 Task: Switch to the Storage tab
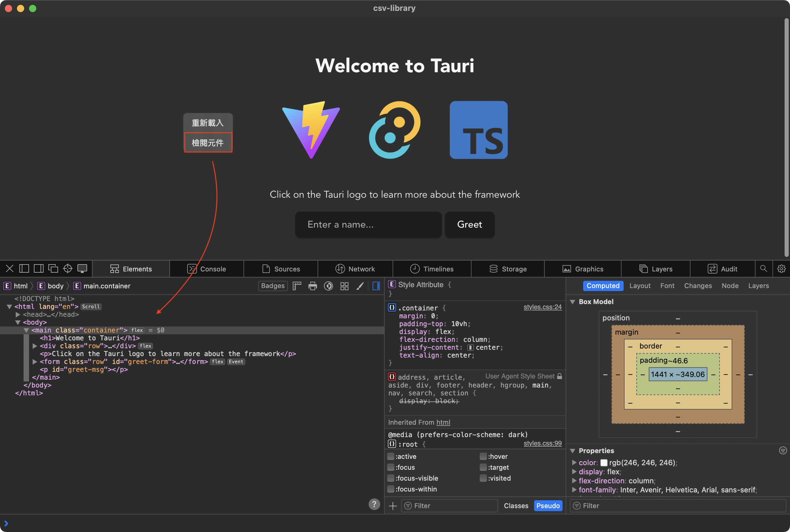pyautogui.click(x=508, y=269)
